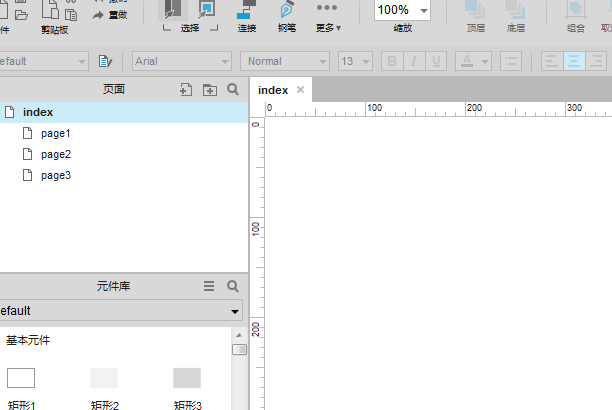The width and height of the screenshot is (612, 410).
Task: Click Bring to Front (顶层) icon
Action: (475, 10)
